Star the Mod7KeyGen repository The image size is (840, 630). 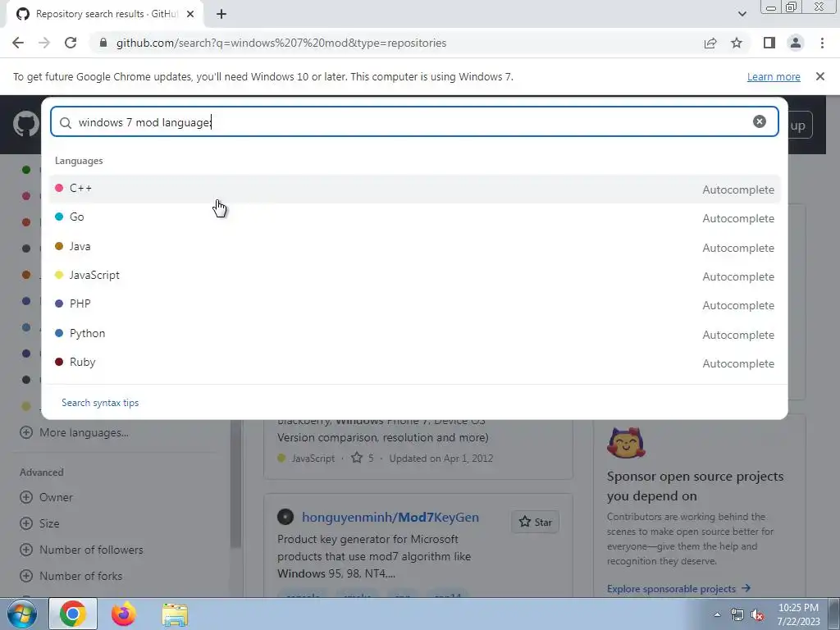(x=535, y=522)
